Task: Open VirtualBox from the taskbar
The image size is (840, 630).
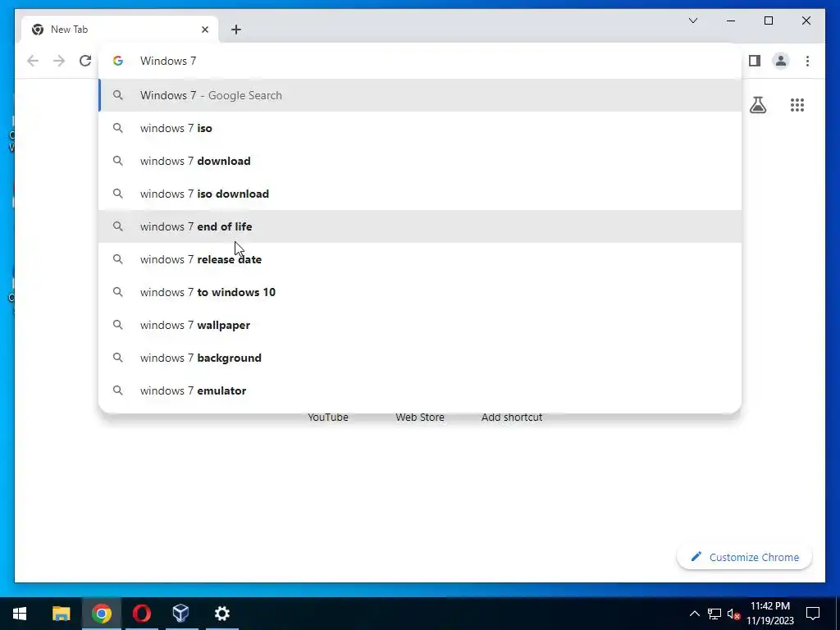Action: pos(181,614)
